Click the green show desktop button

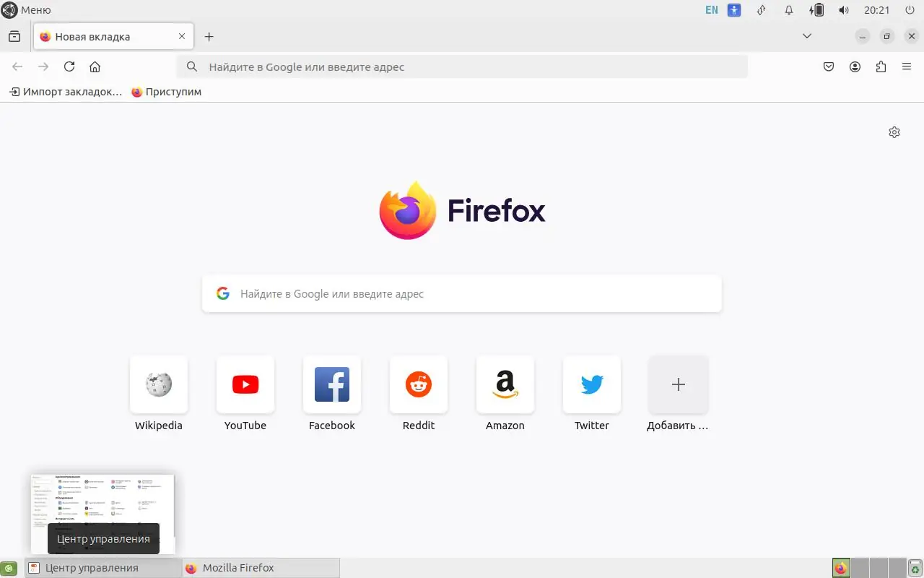point(9,569)
